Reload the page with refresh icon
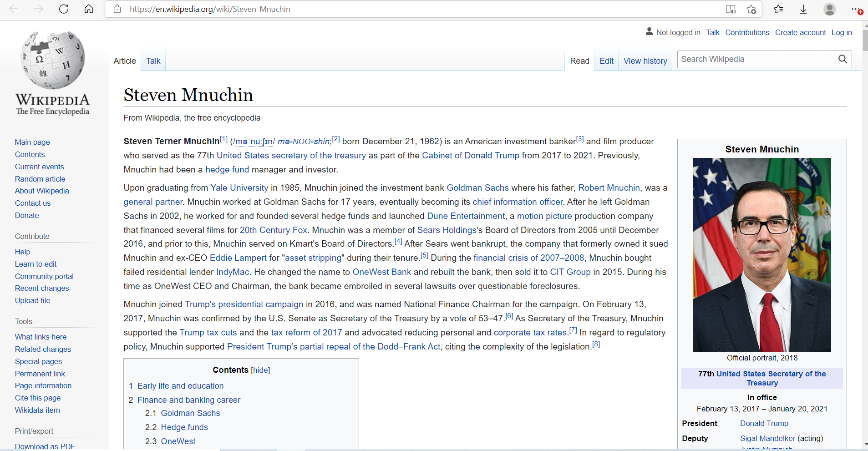The image size is (868, 451). click(x=64, y=9)
